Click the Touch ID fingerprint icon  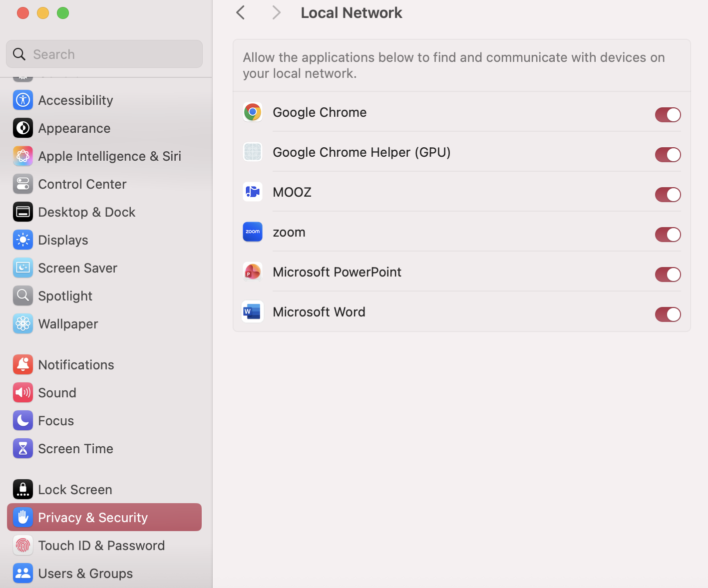[x=23, y=546]
